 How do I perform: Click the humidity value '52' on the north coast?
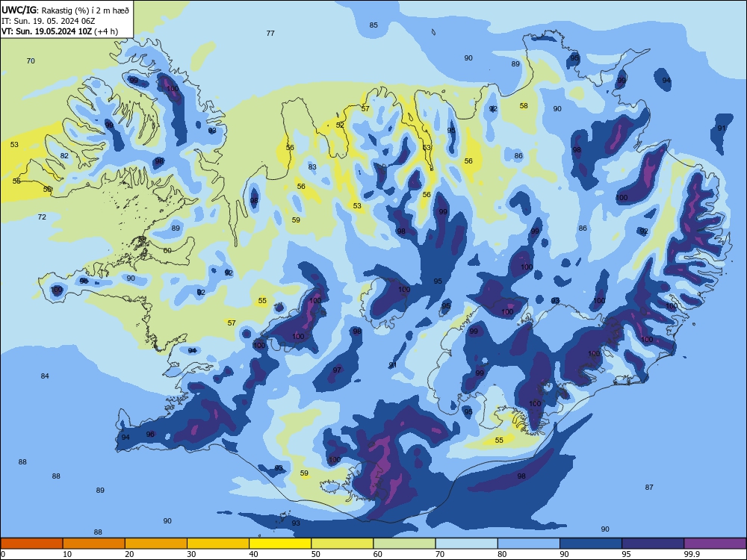point(340,125)
